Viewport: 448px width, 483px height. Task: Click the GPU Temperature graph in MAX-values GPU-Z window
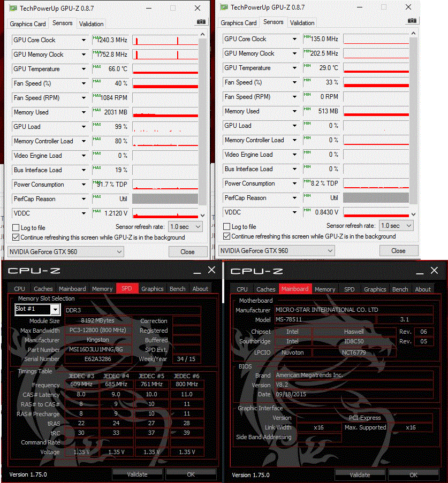point(165,69)
